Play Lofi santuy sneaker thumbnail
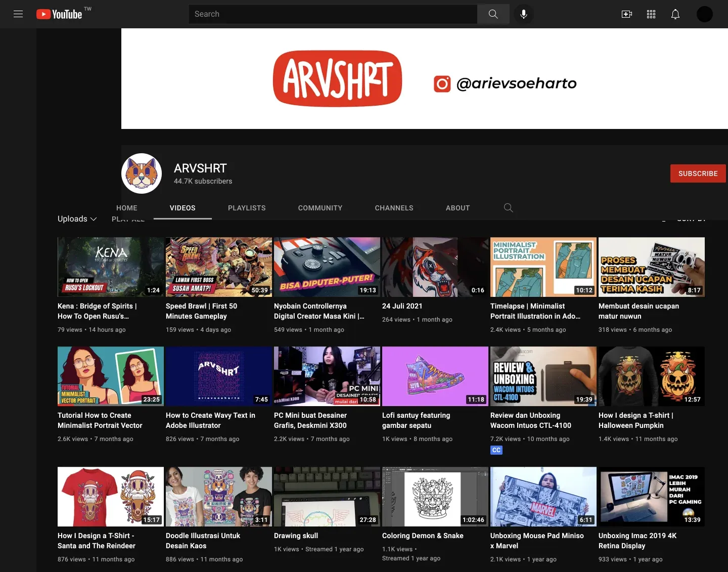Viewport: 728px width, 572px height. (x=435, y=376)
